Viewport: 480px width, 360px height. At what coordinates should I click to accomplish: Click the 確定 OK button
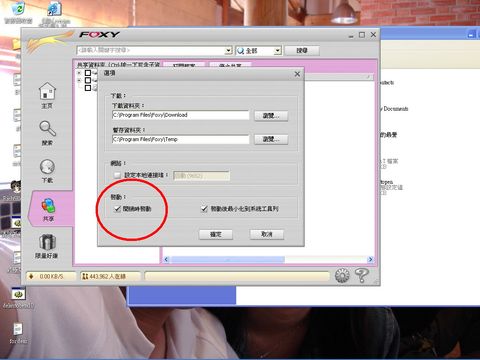tap(216, 234)
